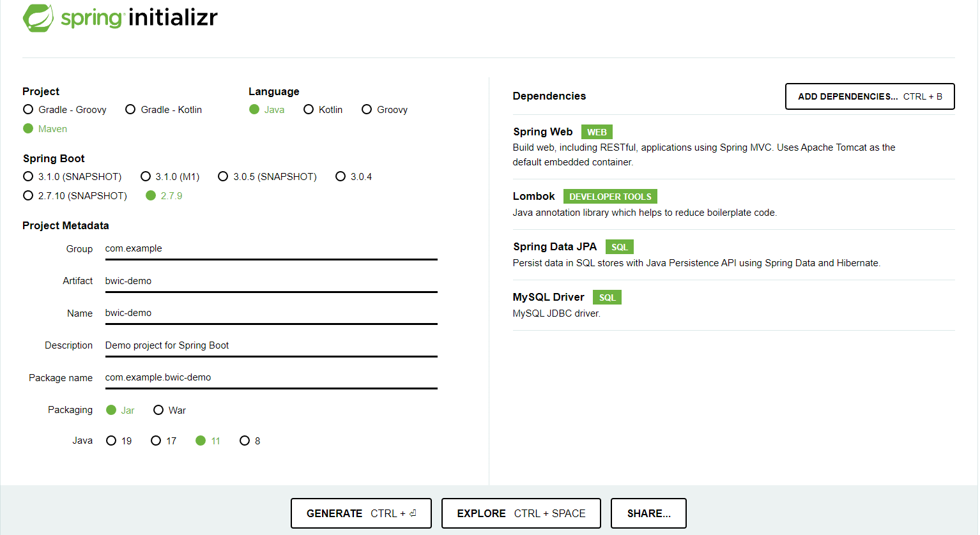Edit the Description field
Screen dimensions: 980x535
(x=271, y=345)
